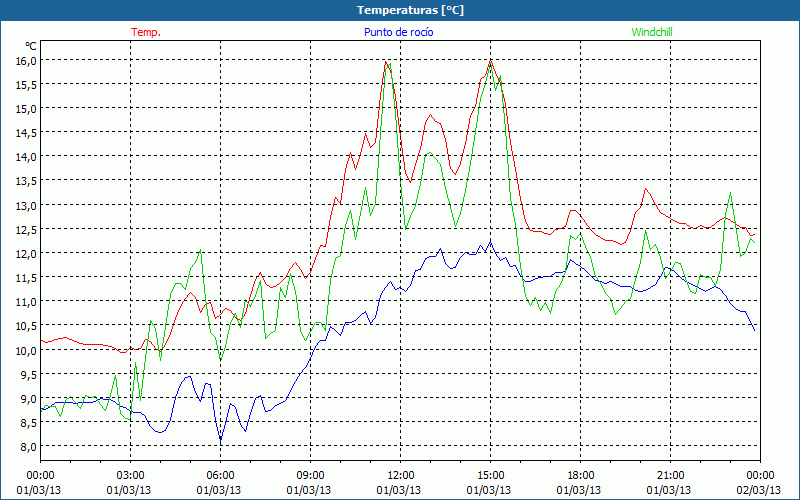The width and height of the screenshot is (800, 500).
Task: Click the '15,0' y-axis value
Action: tap(27, 109)
